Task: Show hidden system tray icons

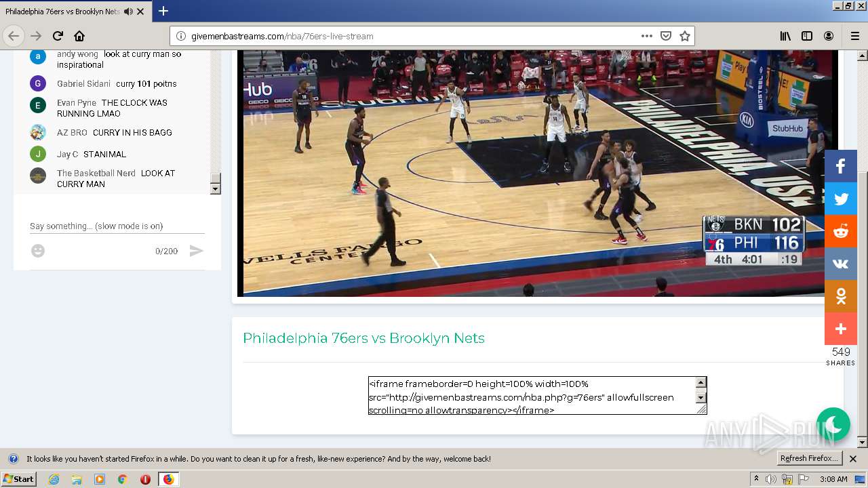Action: pyautogui.click(x=756, y=479)
